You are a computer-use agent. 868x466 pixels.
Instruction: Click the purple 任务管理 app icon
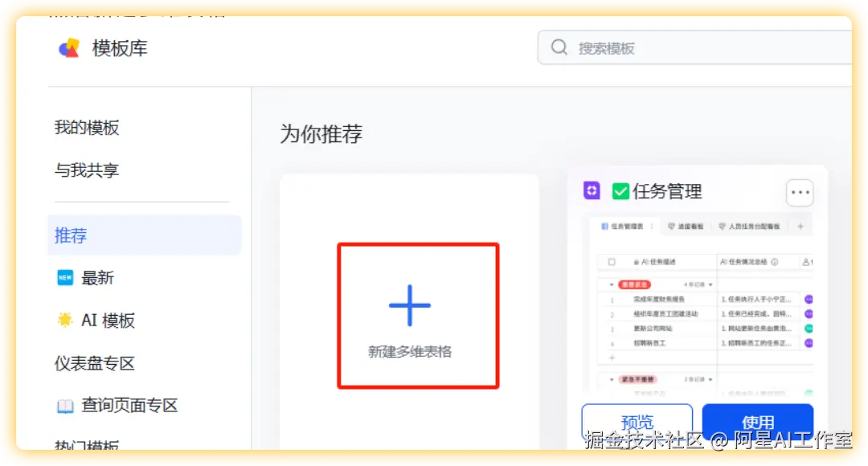click(x=591, y=191)
